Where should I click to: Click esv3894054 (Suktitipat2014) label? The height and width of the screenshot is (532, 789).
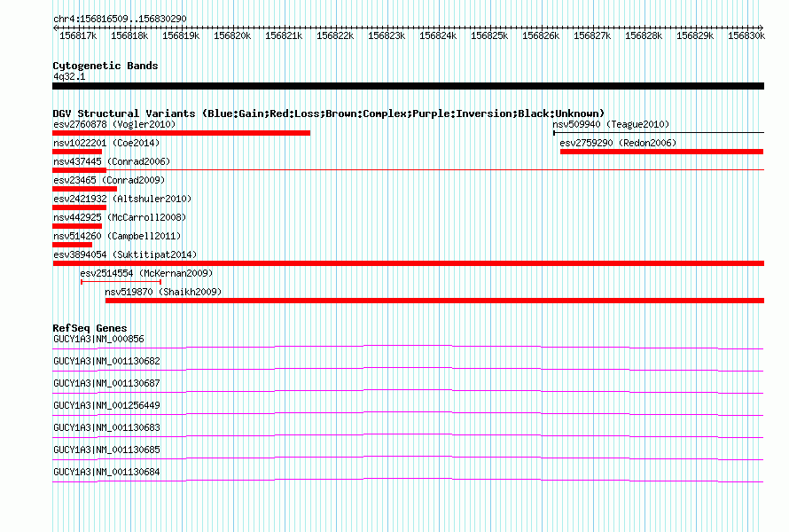click(125, 254)
